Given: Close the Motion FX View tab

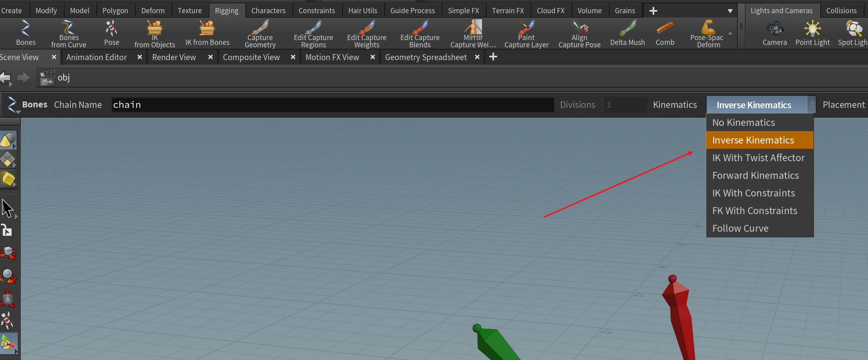Looking at the screenshot, I should 373,57.
